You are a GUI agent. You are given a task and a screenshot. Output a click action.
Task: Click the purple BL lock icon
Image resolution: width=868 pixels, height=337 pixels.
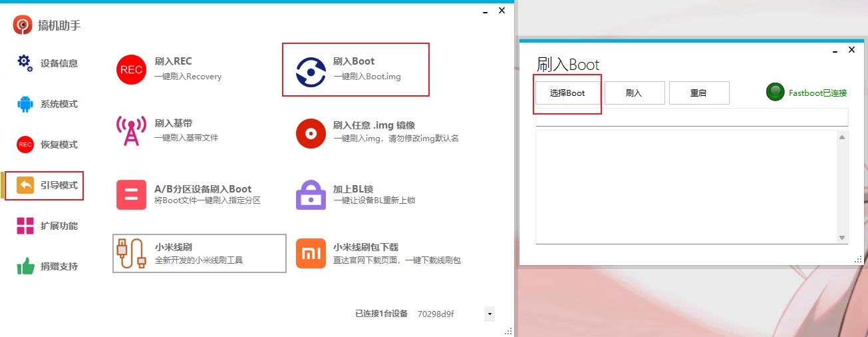pyautogui.click(x=311, y=195)
